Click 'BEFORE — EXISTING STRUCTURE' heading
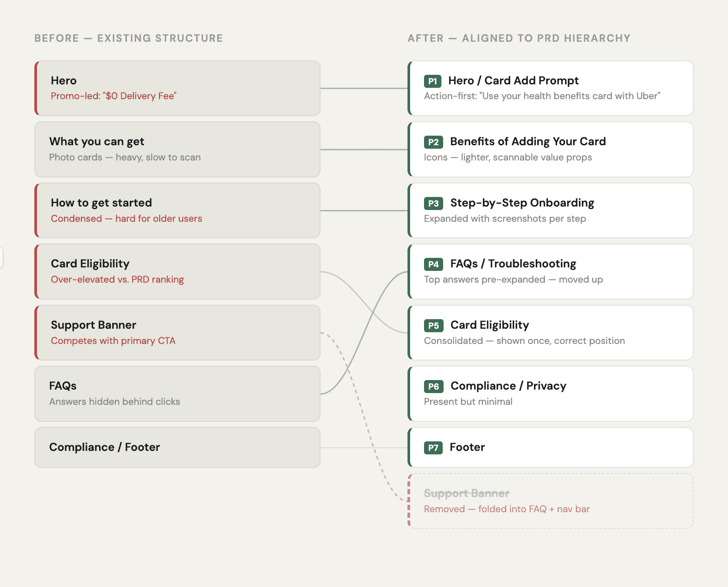This screenshot has height=587, width=728. [129, 38]
